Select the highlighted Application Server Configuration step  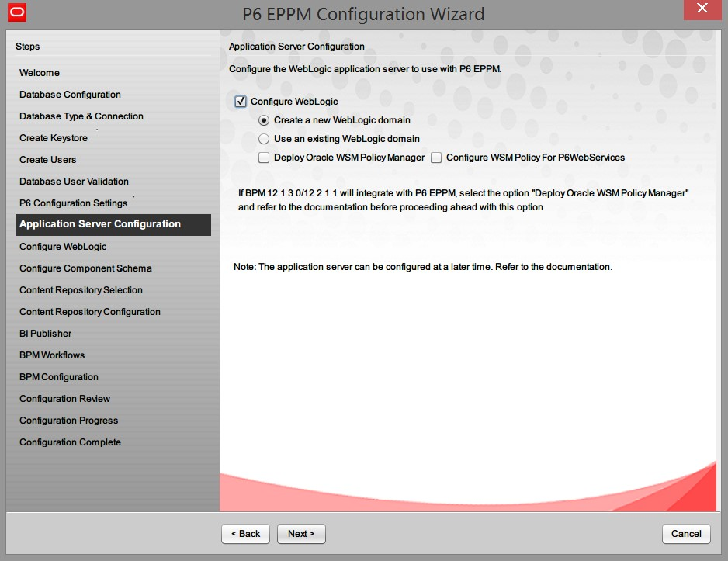click(113, 224)
